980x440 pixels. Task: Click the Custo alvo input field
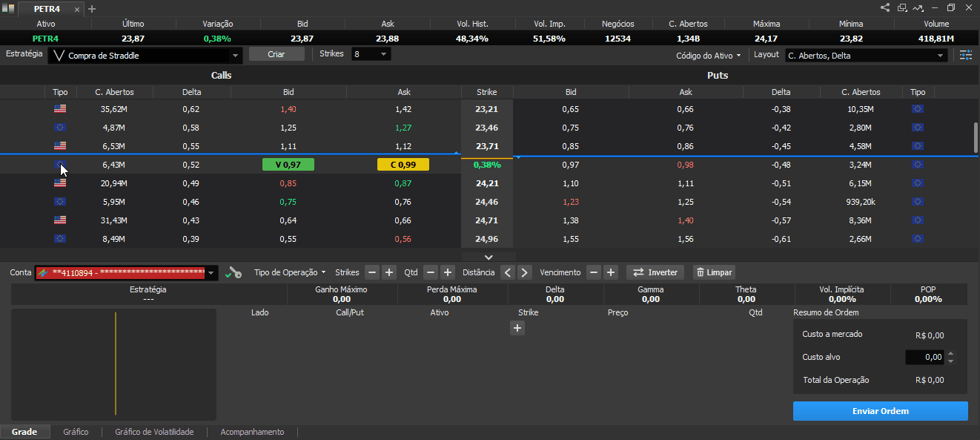click(x=925, y=357)
